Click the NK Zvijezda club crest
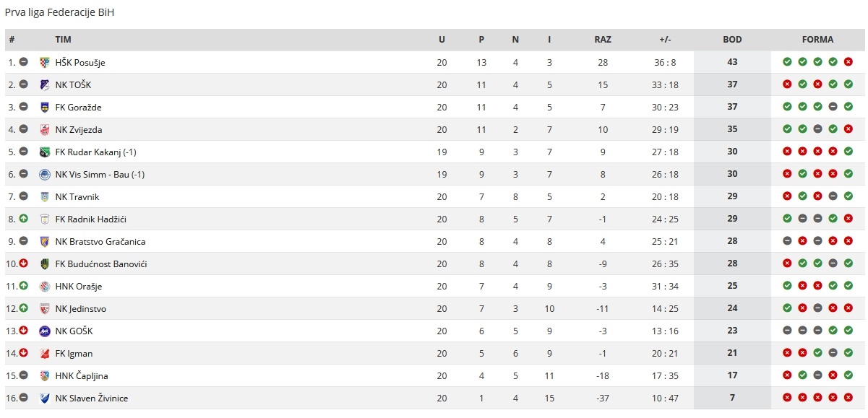Viewport: 868px width, 418px height. [45, 129]
